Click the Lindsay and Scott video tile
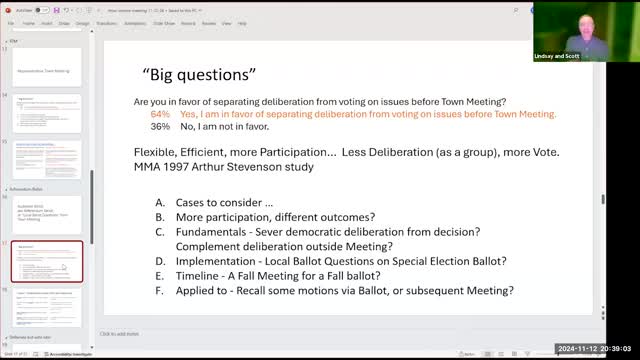The height and width of the screenshot is (360, 640). [x=587, y=32]
